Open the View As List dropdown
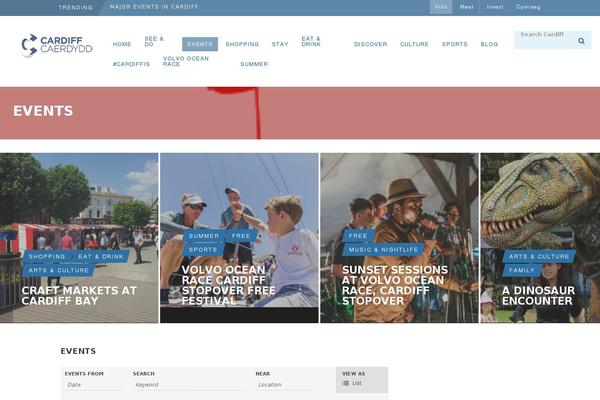The width and height of the screenshot is (600, 400). pos(362,380)
